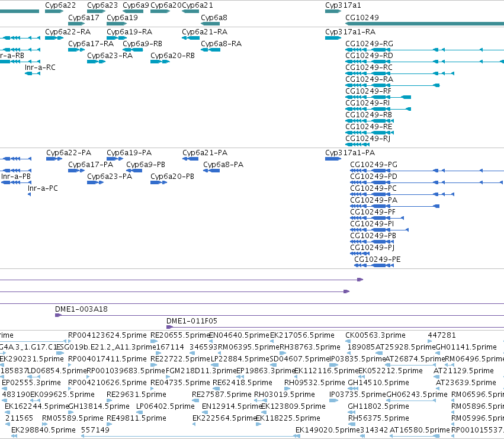Click protein CG10249-PD label
The height and width of the screenshot is (439, 504).
pyautogui.click(x=374, y=176)
